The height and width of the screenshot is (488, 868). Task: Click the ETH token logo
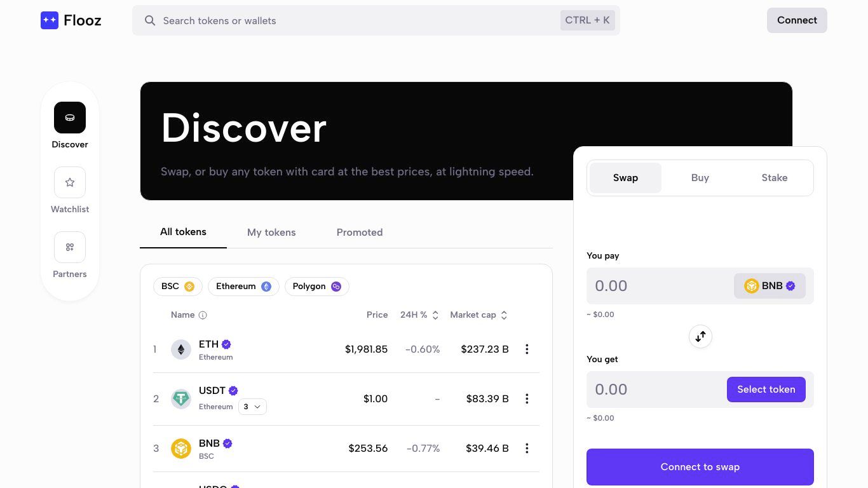tap(181, 349)
